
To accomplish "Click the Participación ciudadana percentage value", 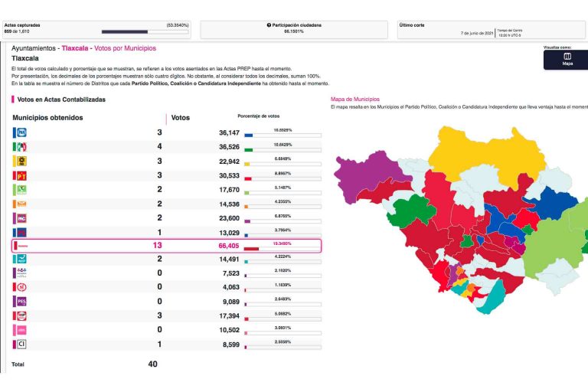I will point(294,31).
